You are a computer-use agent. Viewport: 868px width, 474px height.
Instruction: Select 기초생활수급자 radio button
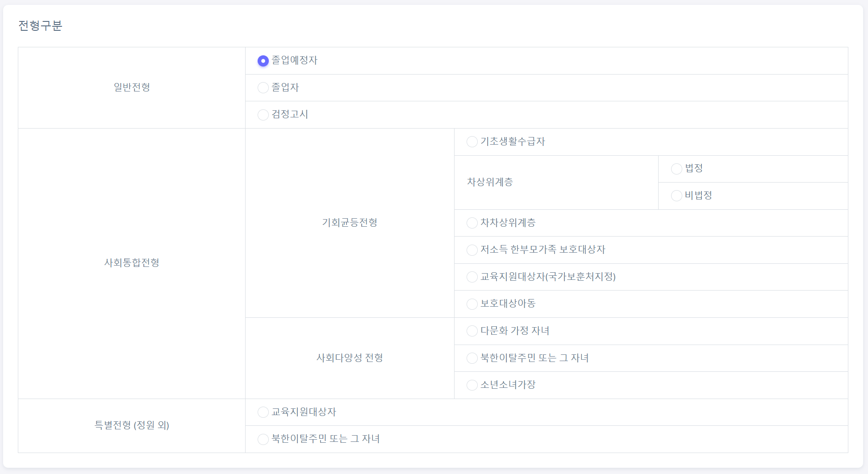472,142
